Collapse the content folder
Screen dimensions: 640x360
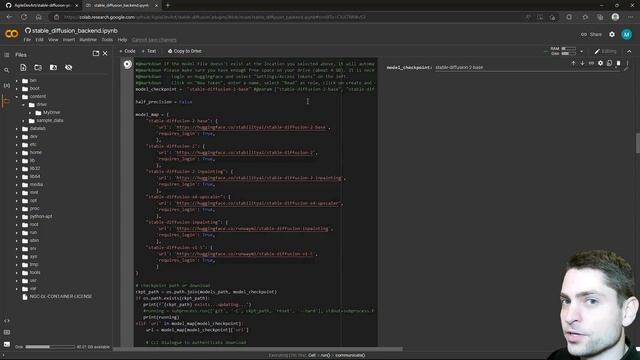[x=17, y=97]
